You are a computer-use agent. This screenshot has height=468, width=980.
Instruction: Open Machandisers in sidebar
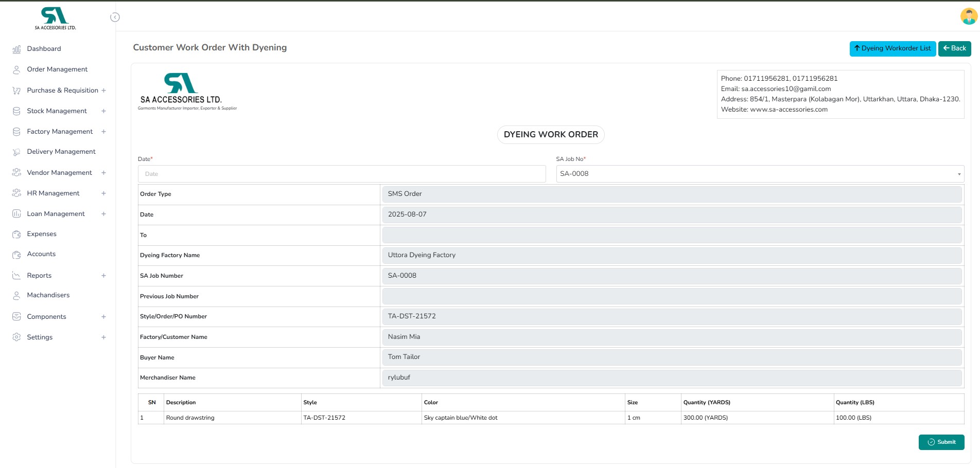pyautogui.click(x=48, y=295)
